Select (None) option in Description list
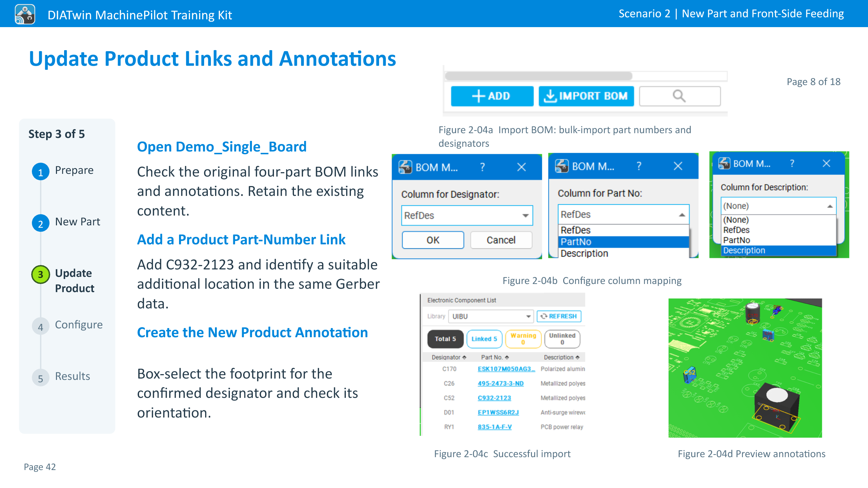This screenshot has height=488, width=868. click(x=778, y=220)
